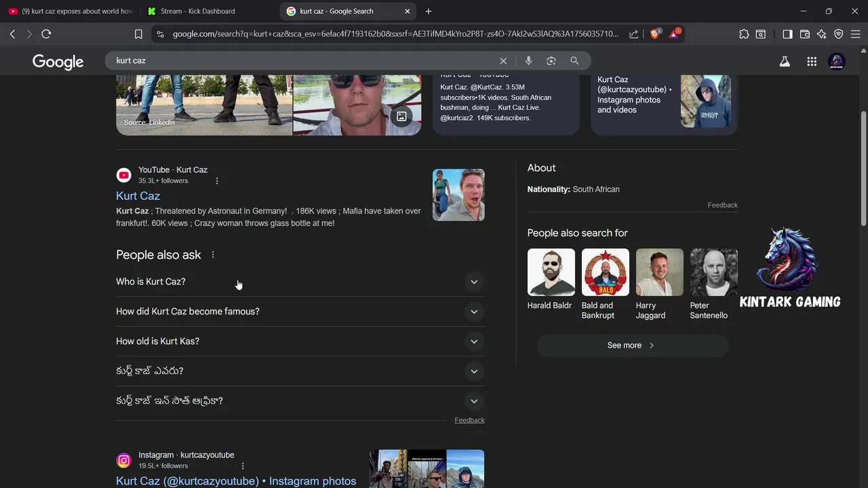Screen dimensions: 868x488
Task: Search by image with the lens icon
Action: coord(551,61)
